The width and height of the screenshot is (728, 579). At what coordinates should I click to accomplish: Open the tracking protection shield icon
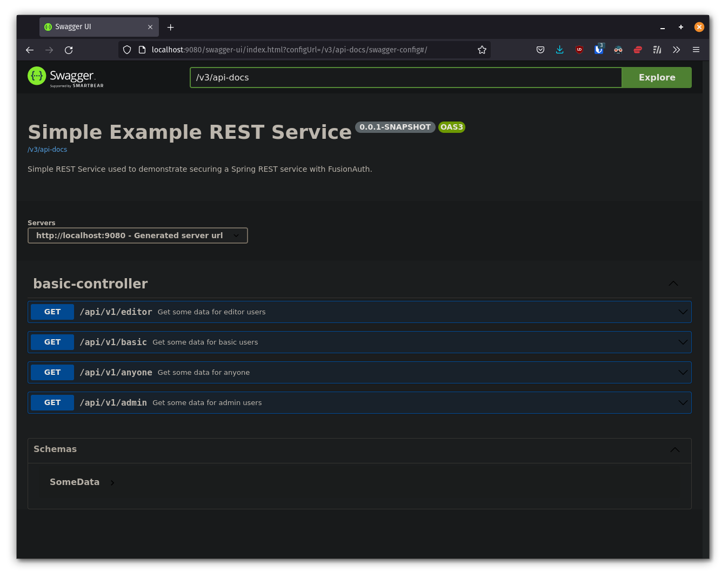(127, 50)
